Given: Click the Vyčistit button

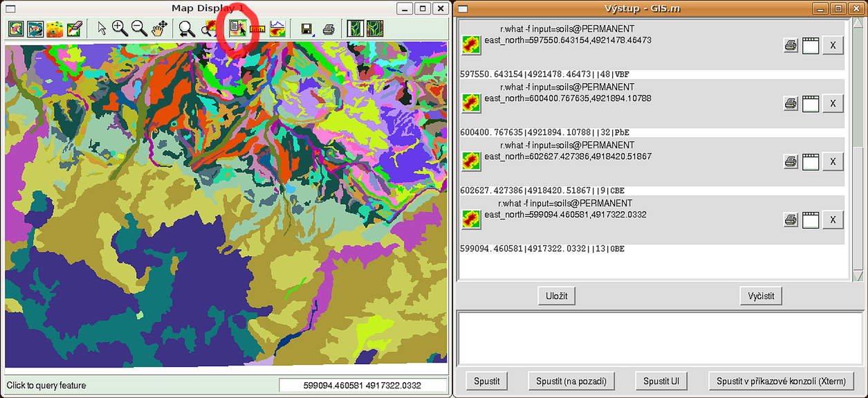Looking at the screenshot, I should pyautogui.click(x=761, y=296).
